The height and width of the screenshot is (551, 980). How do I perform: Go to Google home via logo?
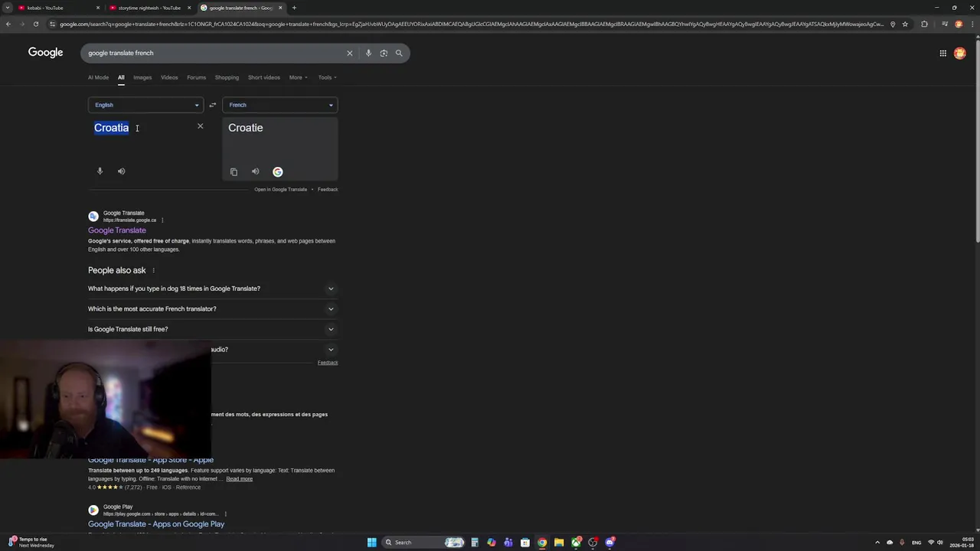46,53
